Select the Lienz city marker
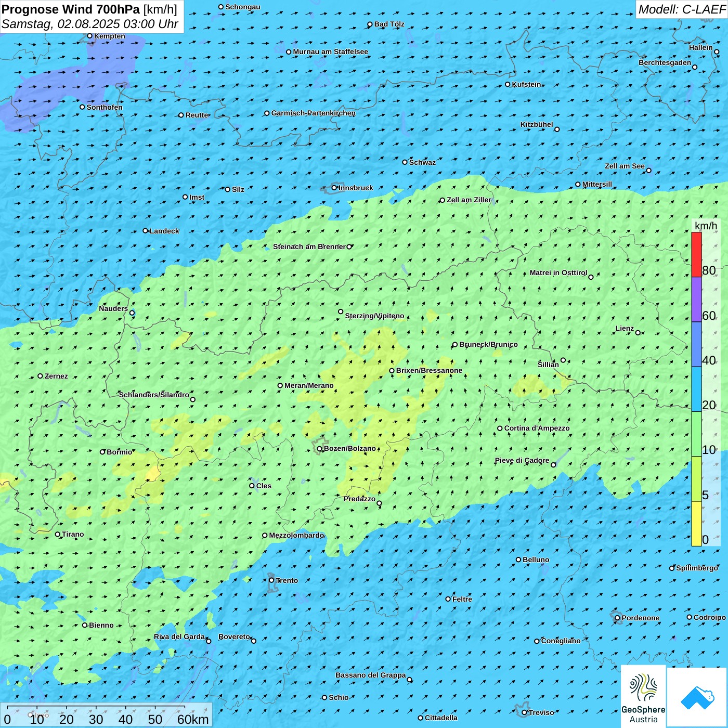This screenshot has width=728, height=728. [638, 333]
